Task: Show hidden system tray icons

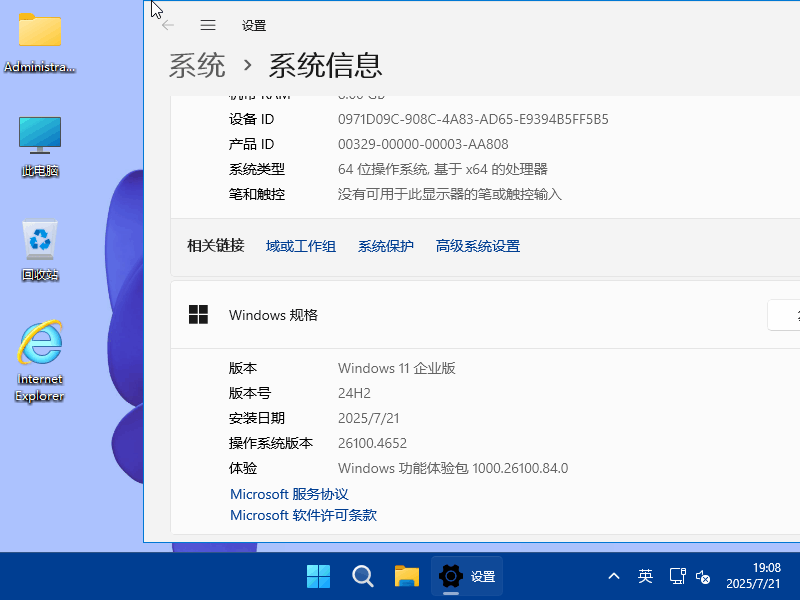Action: coord(615,576)
